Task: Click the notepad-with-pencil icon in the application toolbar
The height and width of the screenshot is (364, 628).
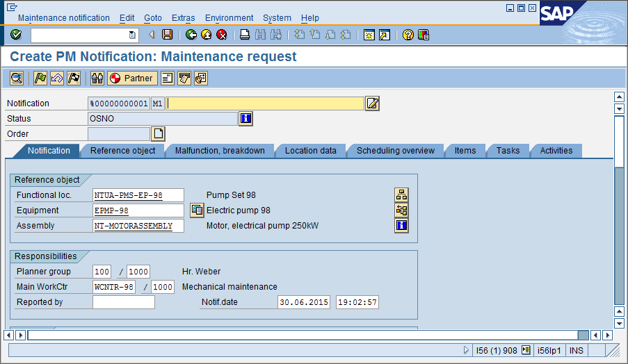Action: pyautogui.click(x=184, y=78)
